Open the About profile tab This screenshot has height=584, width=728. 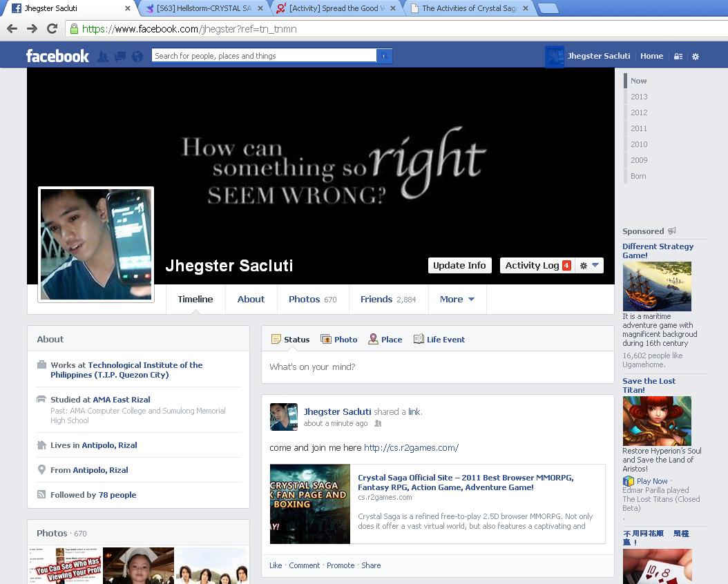coord(251,299)
